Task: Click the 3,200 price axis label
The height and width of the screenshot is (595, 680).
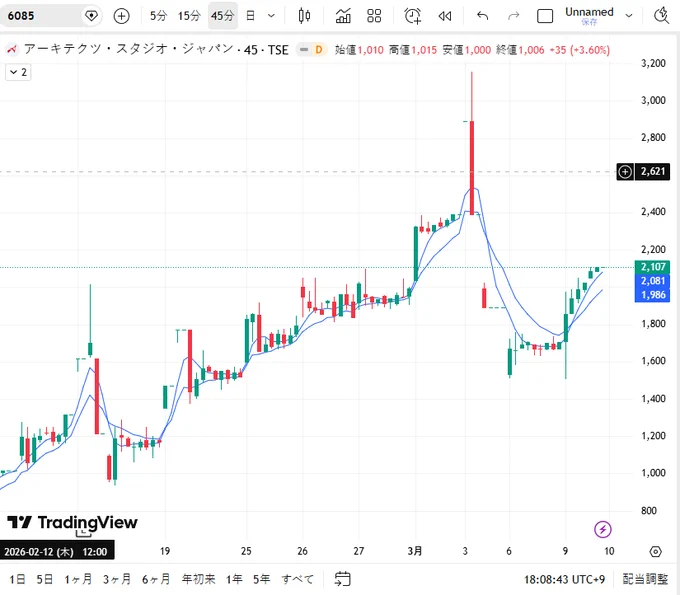Action: coord(653,63)
